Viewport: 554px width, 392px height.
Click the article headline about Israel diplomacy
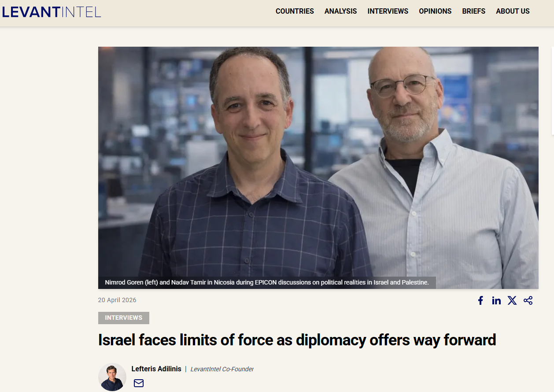click(297, 340)
